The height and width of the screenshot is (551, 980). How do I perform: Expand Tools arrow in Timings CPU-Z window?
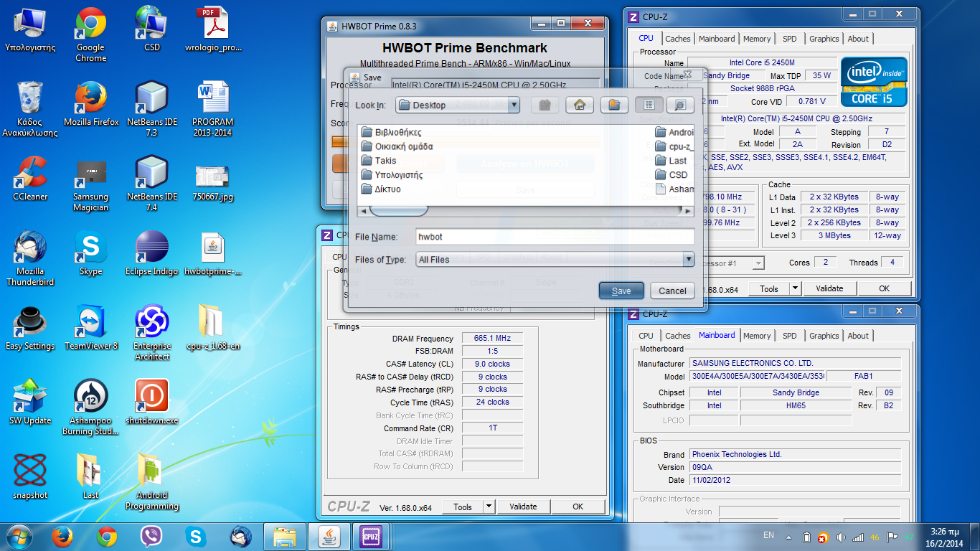pyautogui.click(x=489, y=507)
